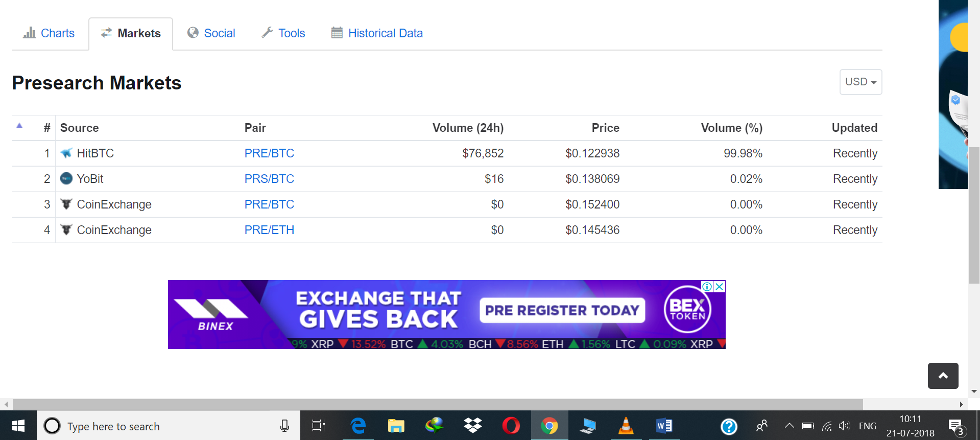This screenshot has width=980, height=440.
Task: Click the BEX Token logo
Action: (687, 309)
